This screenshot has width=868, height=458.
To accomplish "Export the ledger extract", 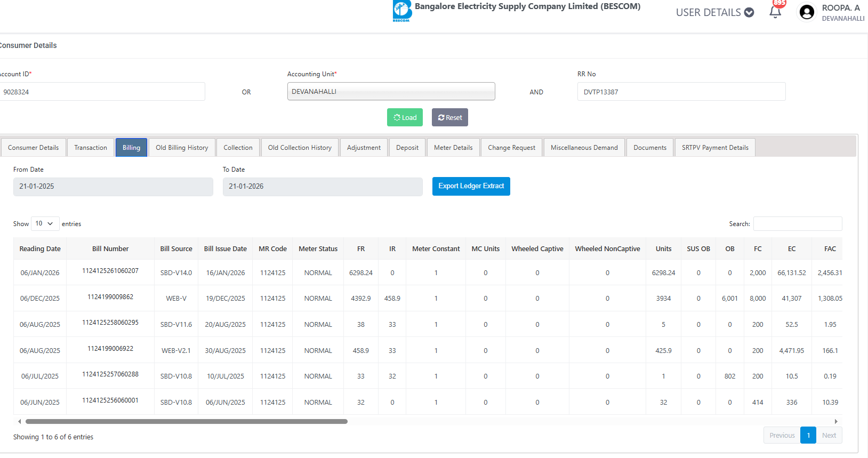I will pos(471,186).
